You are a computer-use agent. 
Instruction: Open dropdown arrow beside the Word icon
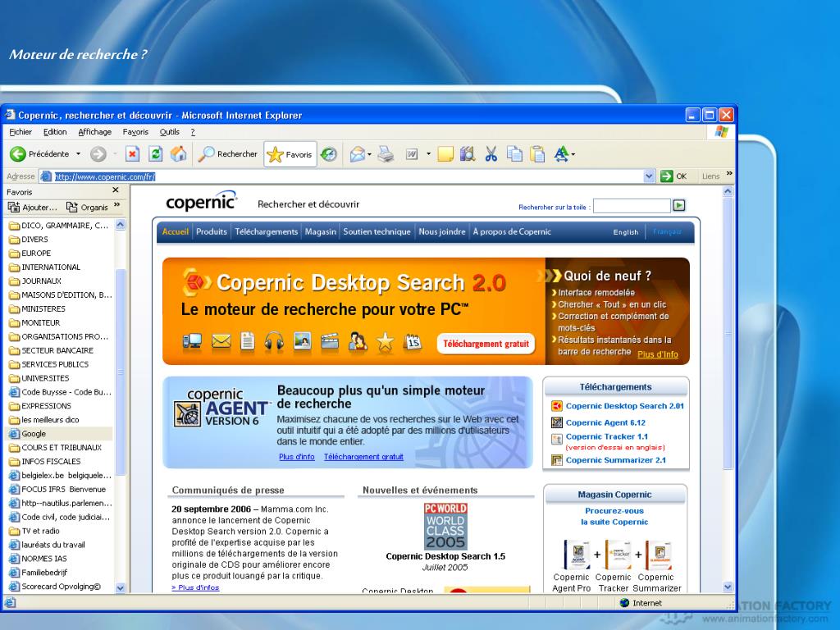[x=428, y=154]
